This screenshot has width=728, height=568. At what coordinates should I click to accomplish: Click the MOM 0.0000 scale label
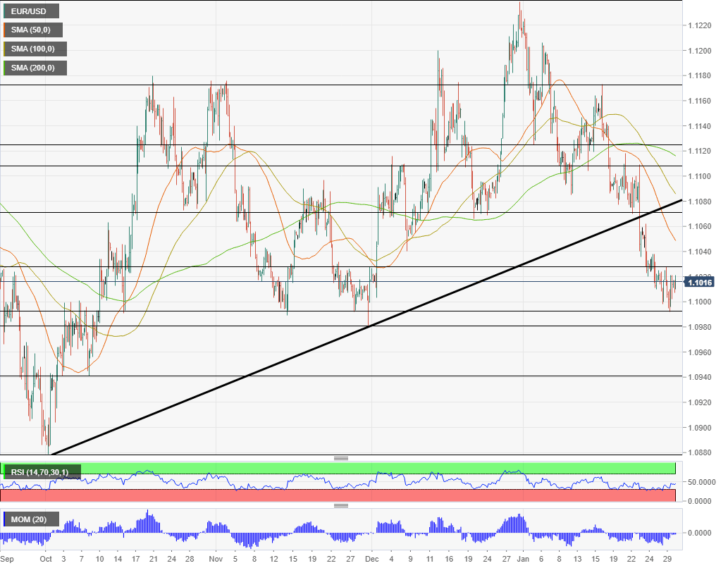point(700,533)
